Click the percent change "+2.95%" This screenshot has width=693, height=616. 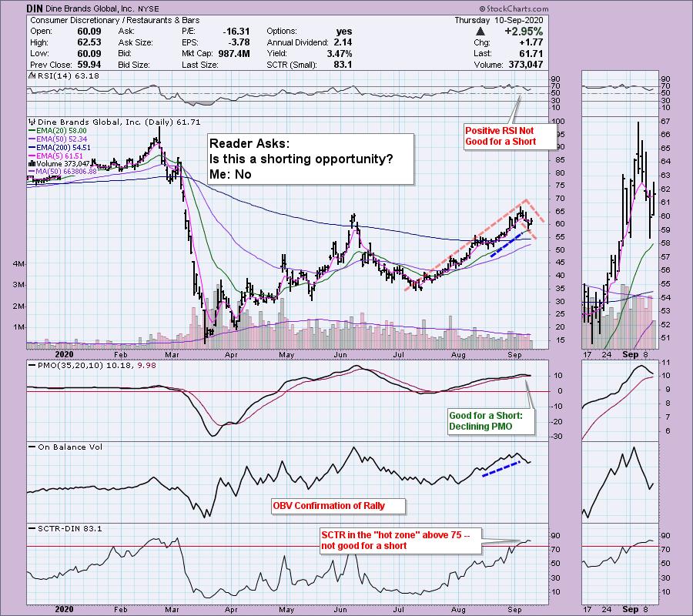pyautogui.click(x=524, y=32)
